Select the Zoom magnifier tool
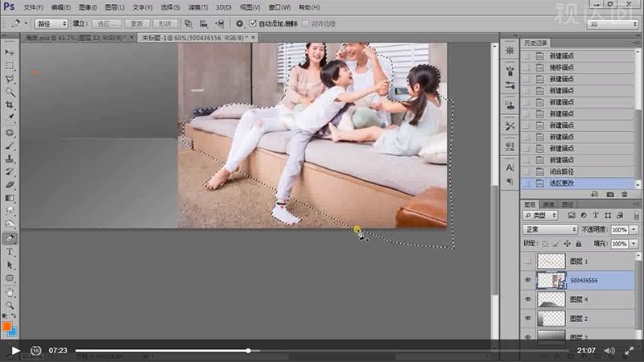 click(x=10, y=306)
